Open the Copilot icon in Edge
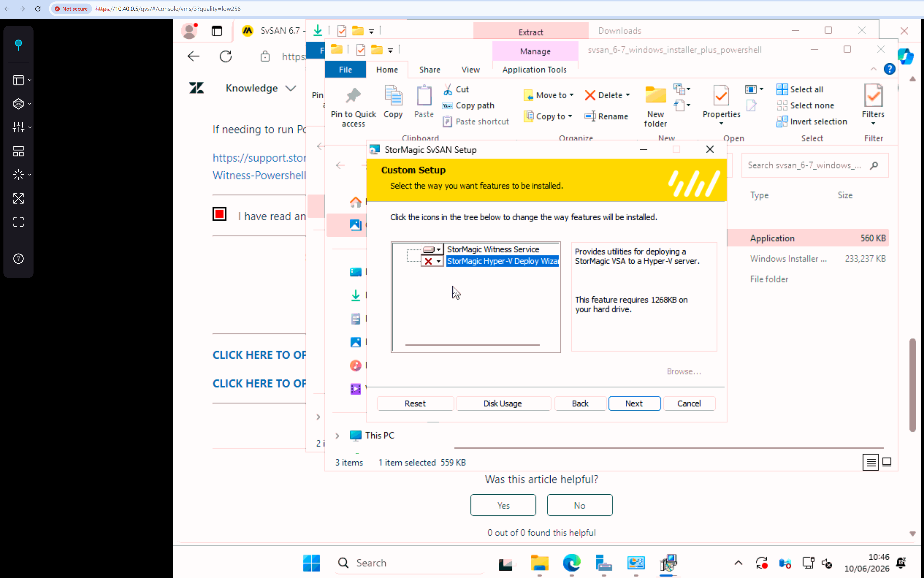The image size is (924, 578). [905, 56]
